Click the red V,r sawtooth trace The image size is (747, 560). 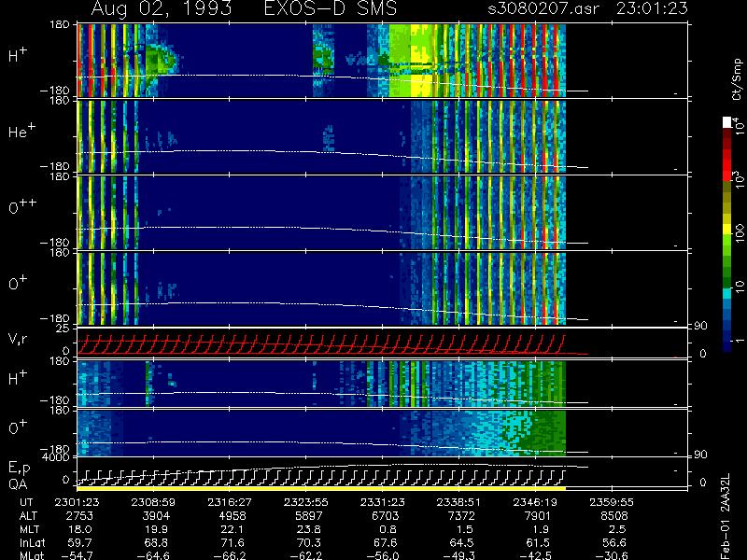click(321, 344)
